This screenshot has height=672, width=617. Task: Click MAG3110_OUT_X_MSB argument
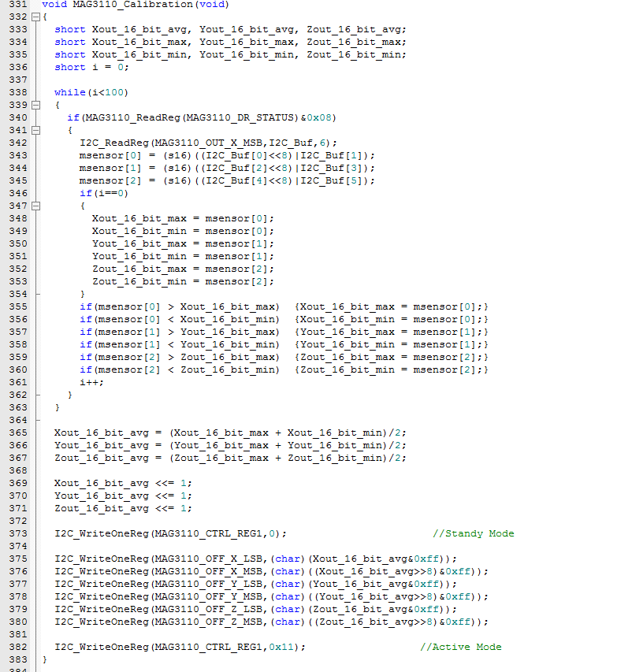208,143
